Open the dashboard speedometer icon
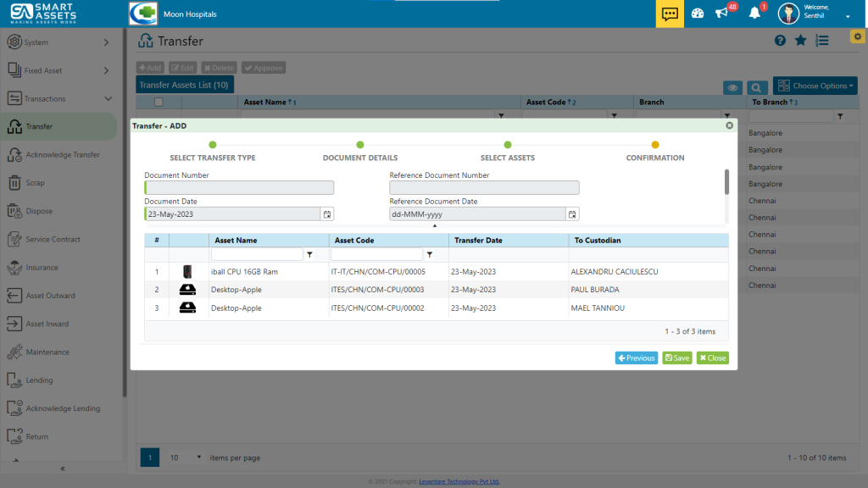Image resolution: width=868 pixels, height=488 pixels. 697,12
